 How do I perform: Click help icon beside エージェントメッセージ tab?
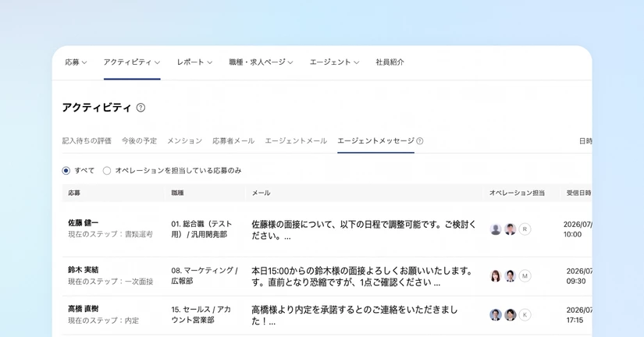tap(420, 140)
